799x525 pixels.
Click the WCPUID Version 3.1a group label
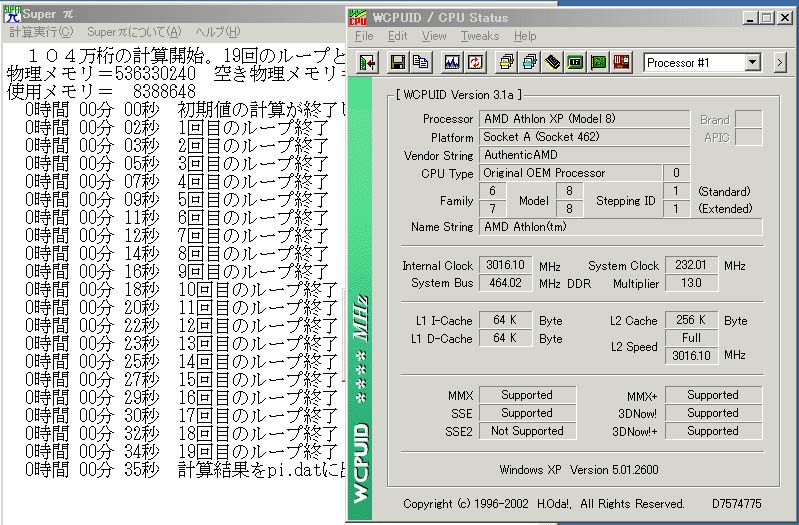[459, 95]
